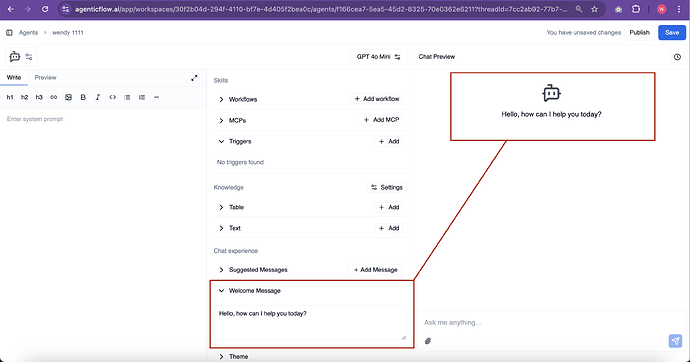Viewport: 690px width, 362px height.
Task: Click the Add workflow button
Action: click(377, 99)
